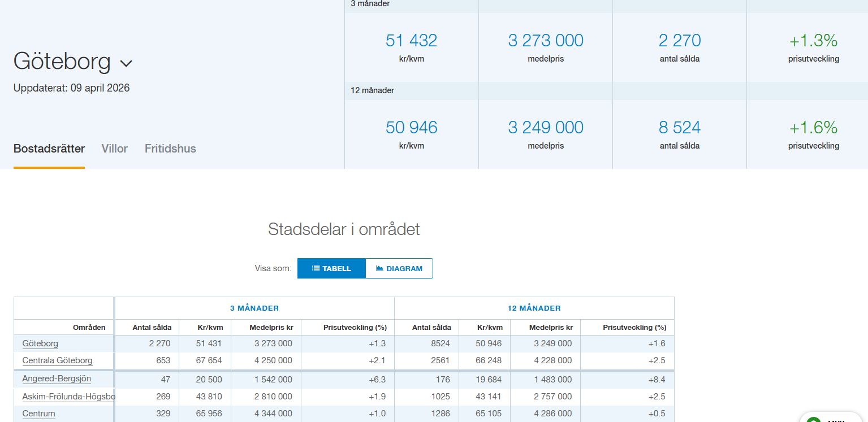Viewport: 868px width, 422px height.
Task: Open Askim-Frölunda-Högsbo district link
Action: pos(68,397)
